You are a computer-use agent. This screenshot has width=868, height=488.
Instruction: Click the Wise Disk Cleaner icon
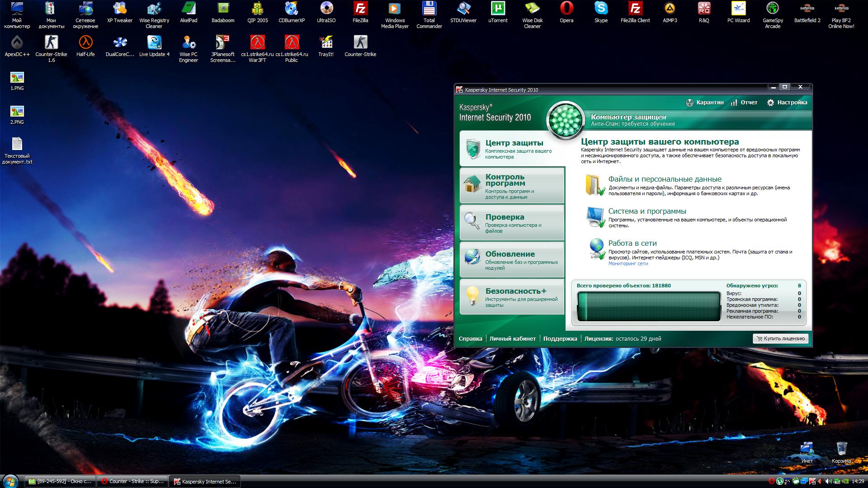coord(532,15)
